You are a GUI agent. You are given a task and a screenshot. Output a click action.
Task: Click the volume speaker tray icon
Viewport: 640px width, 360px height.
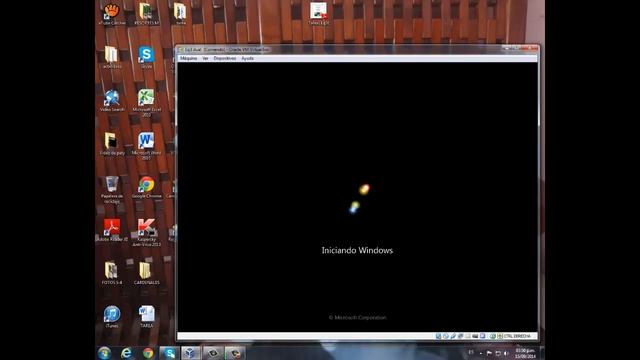point(506,353)
